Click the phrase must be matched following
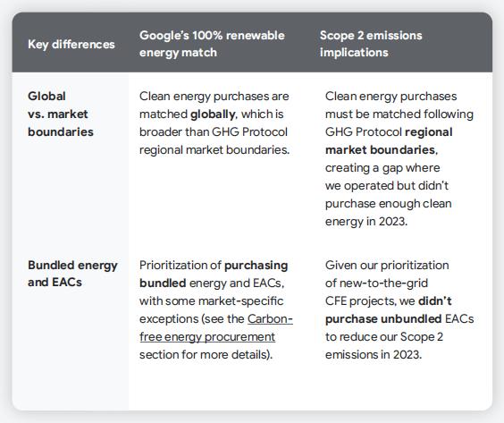This screenshot has height=423, width=504. [x=399, y=114]
